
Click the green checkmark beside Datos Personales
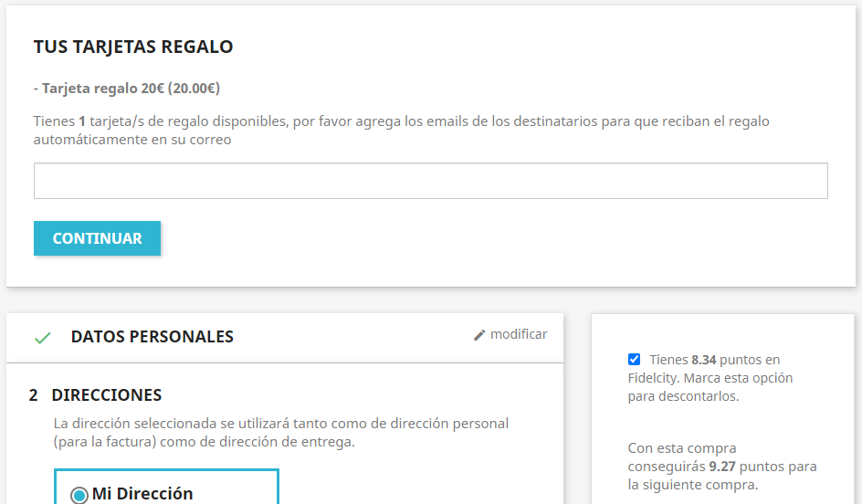[x=42, y=338]
